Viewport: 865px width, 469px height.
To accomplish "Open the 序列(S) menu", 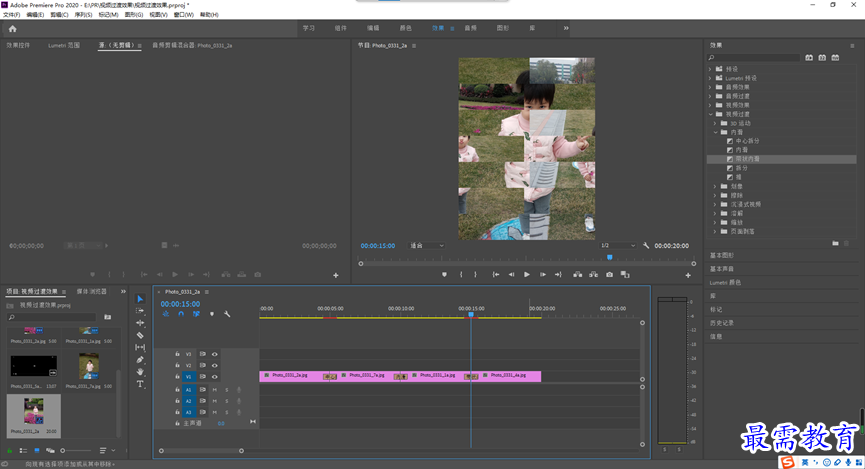I will (83, 15).
